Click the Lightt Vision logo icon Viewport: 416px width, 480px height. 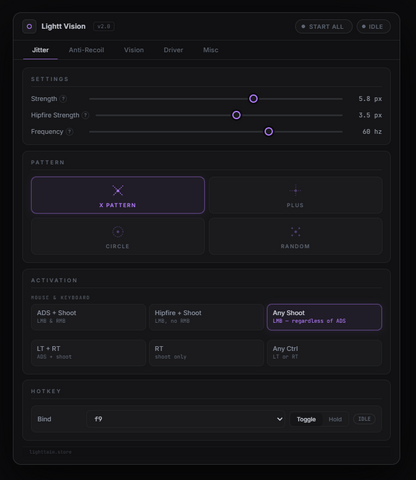pyautogui.click(x=29, y=26)
